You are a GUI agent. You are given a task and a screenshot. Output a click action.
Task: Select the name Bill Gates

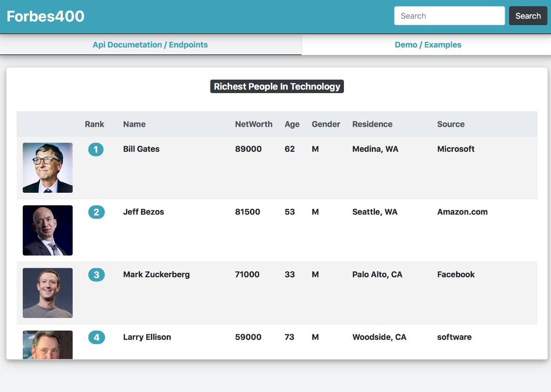[141, 149]
